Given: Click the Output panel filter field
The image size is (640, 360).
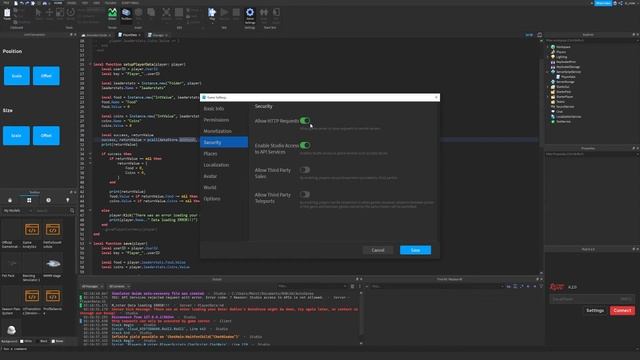Looking at the screenshot, I should (312, 286).
